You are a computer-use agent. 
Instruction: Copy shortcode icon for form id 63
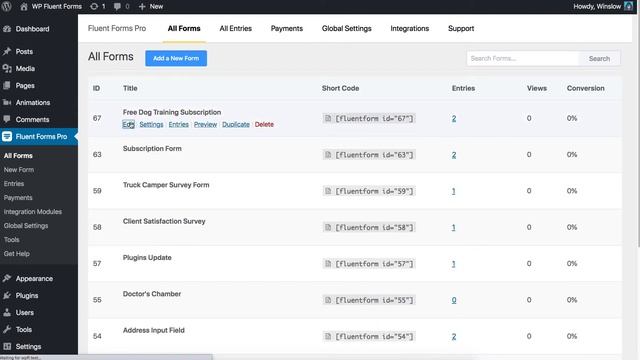(x=328, y=155)
